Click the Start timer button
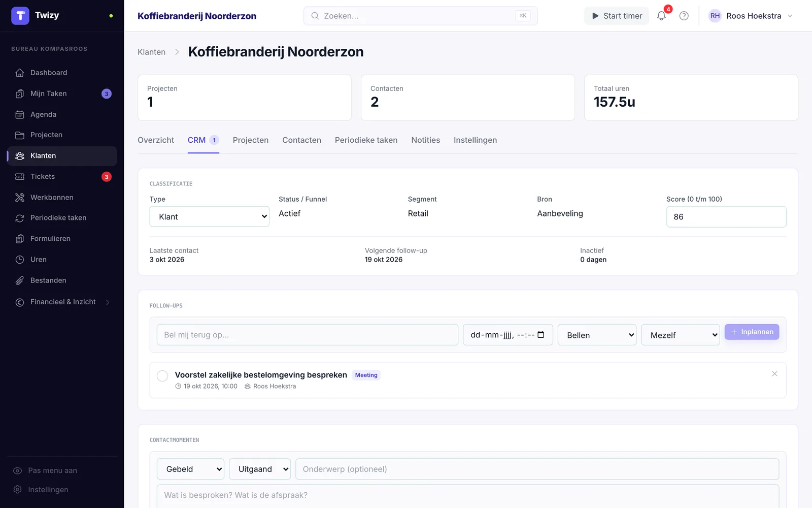 (617, 16)
